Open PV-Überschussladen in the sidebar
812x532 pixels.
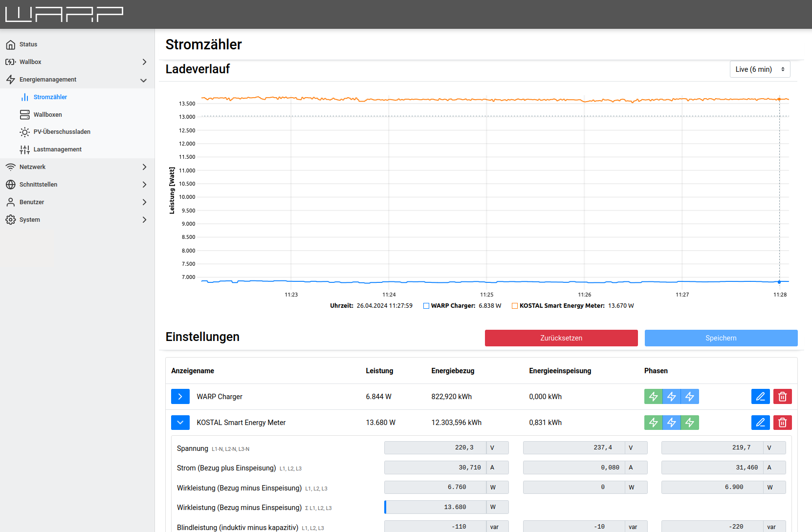click(x=62, y=132)
